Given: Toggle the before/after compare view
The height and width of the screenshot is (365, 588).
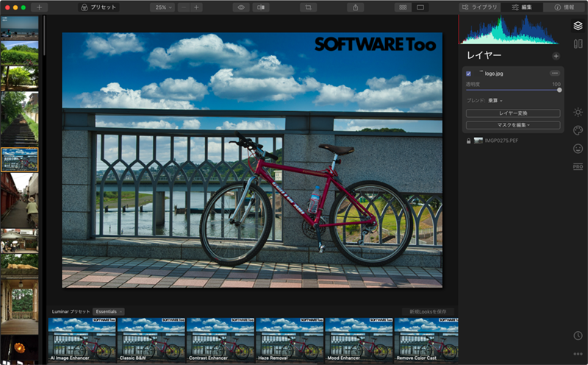Looking at the screenshot, I should 261,7.
